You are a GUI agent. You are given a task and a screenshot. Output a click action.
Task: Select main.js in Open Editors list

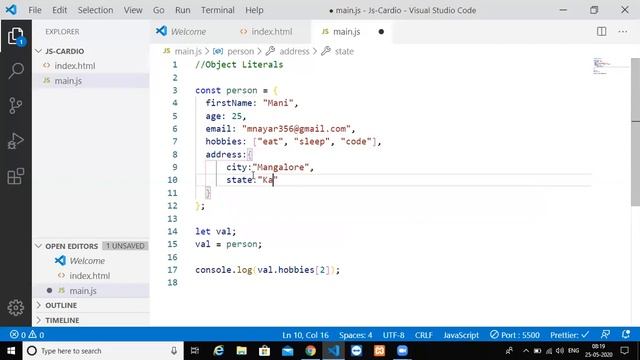coord(83,291)
